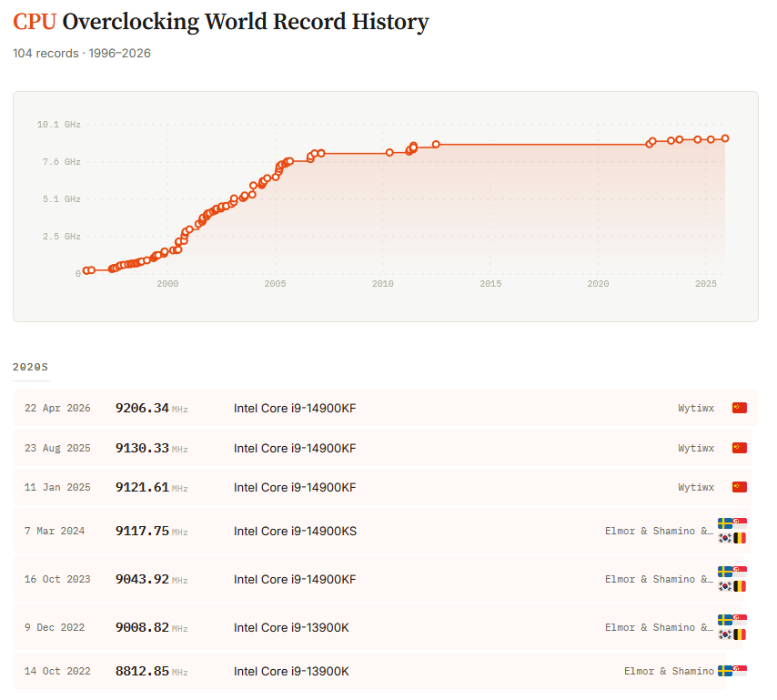Click Wytiwx name in 22 Apr 2026 row

pyautogui.click(x=696, y=408)
